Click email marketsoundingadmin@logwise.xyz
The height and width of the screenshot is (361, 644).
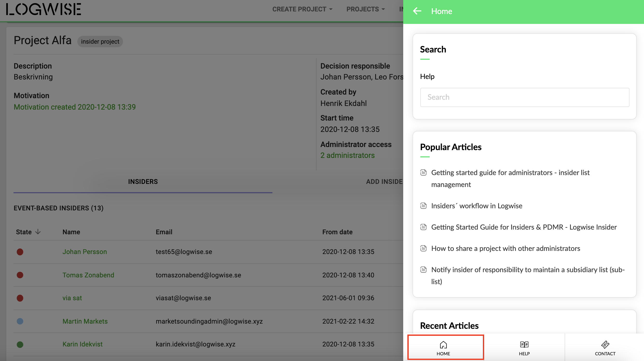209,321
